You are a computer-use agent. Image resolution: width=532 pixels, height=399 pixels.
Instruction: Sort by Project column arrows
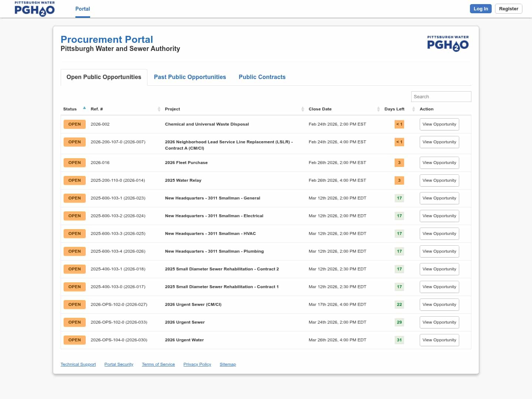303,109
